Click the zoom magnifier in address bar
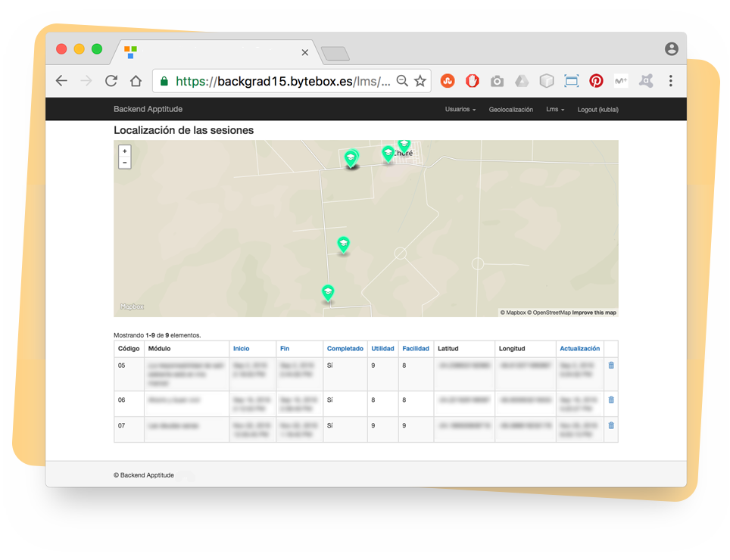 402,81
